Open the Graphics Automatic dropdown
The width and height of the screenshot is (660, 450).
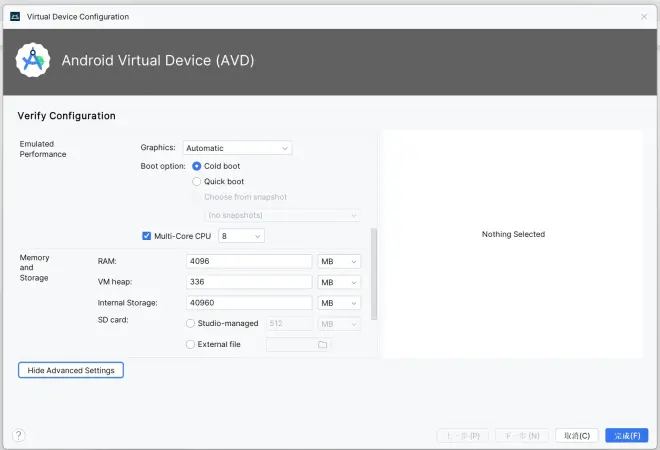(x=237, y=148)
